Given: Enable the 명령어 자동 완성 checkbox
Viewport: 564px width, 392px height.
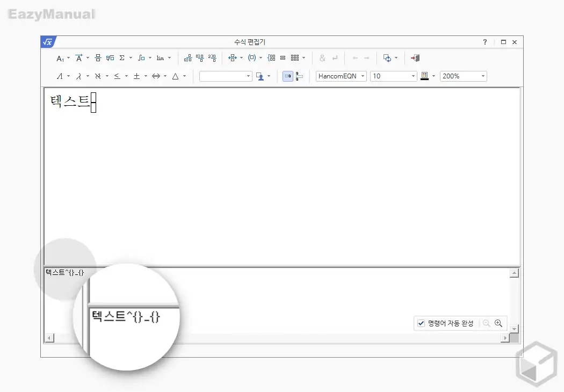Looking at the screenshot, I should pos(421,323).
